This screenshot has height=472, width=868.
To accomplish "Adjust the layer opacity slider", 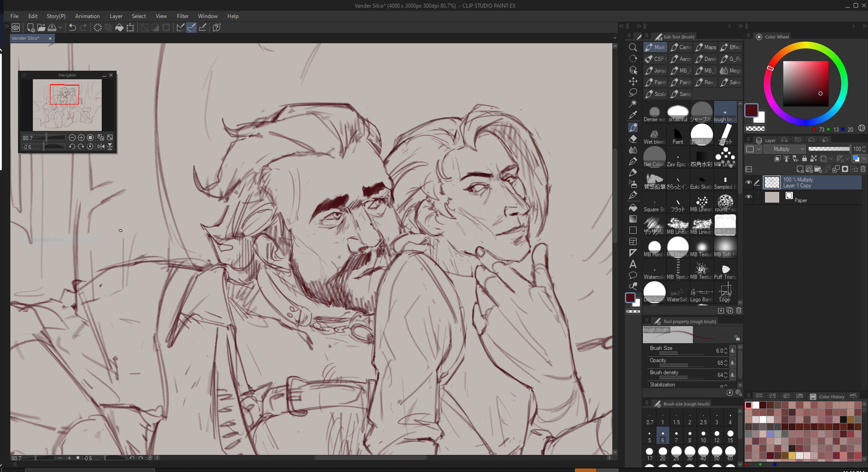I will click(x=829, y=149).
